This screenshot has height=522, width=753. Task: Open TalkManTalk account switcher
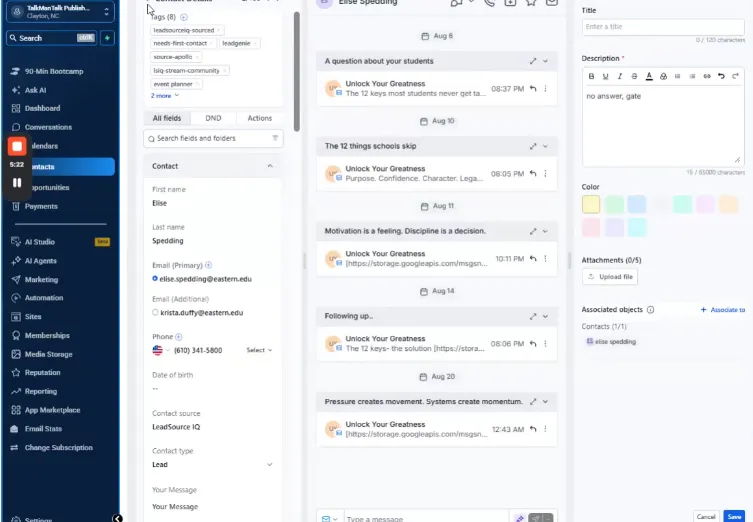[x=60, y=12]
